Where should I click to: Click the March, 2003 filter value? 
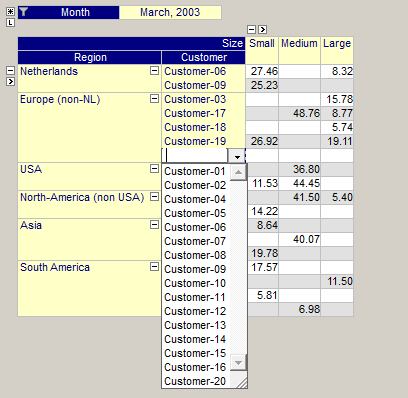pos(170,12)
